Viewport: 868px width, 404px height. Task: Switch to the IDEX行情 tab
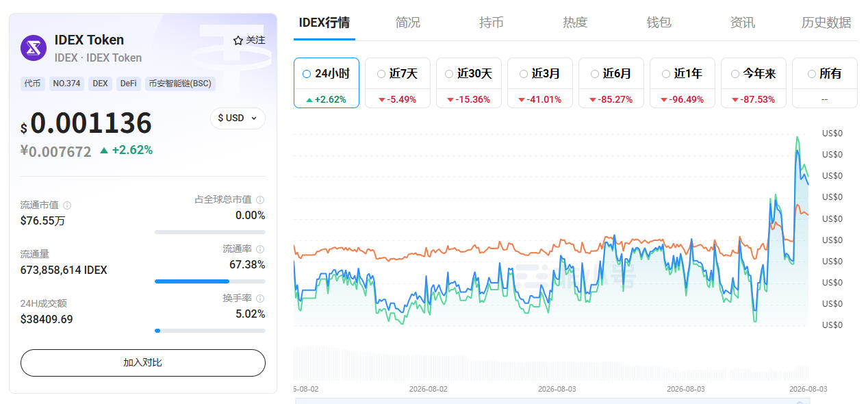324,23
